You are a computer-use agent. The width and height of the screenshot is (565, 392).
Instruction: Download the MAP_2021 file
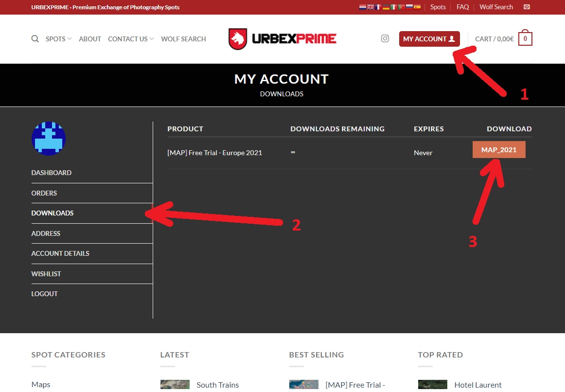(499, 149)
